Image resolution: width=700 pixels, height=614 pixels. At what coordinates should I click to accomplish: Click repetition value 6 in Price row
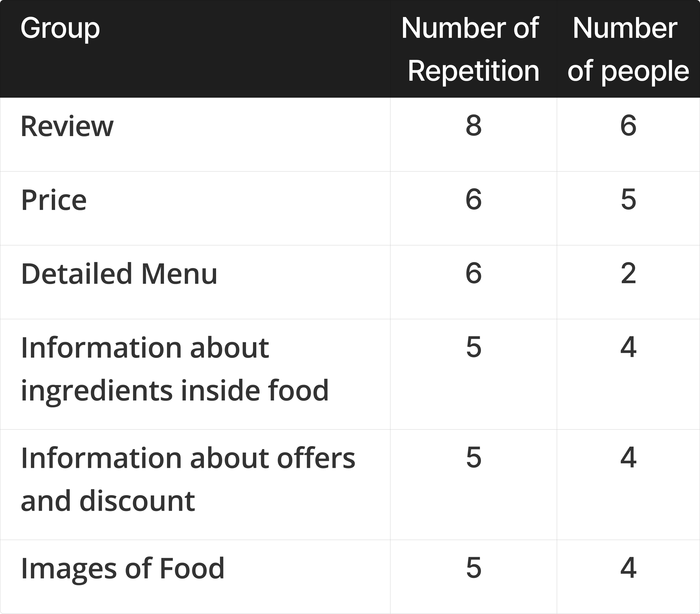(474, 199)
